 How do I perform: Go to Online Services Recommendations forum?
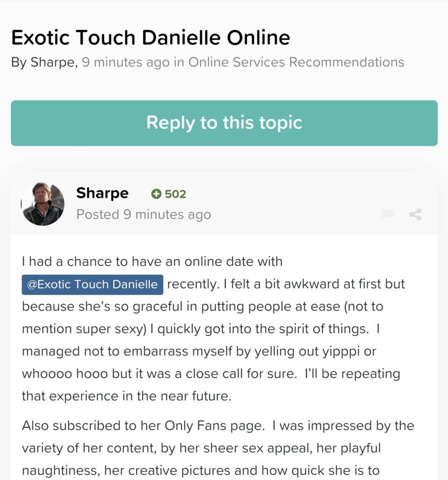[x=296, y=62]
